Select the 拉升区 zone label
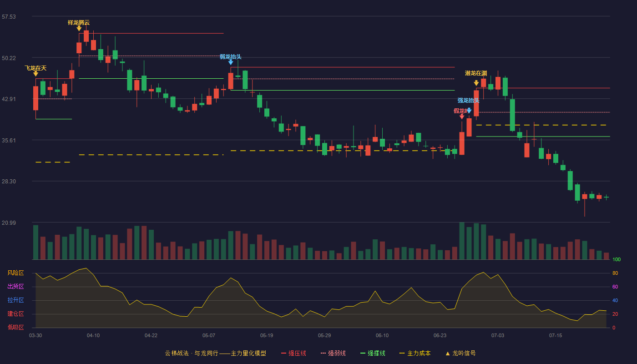The height and width of the screenshot is (364, 637). tap(15, 300)
